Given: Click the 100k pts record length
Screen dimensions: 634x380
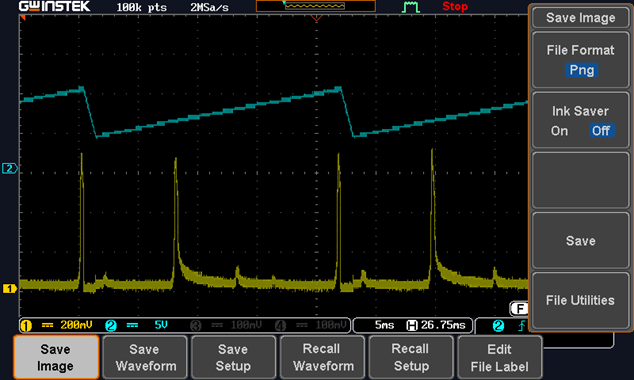Looking at the screenshot, I should pyautogui.click(x=142, y=7).
